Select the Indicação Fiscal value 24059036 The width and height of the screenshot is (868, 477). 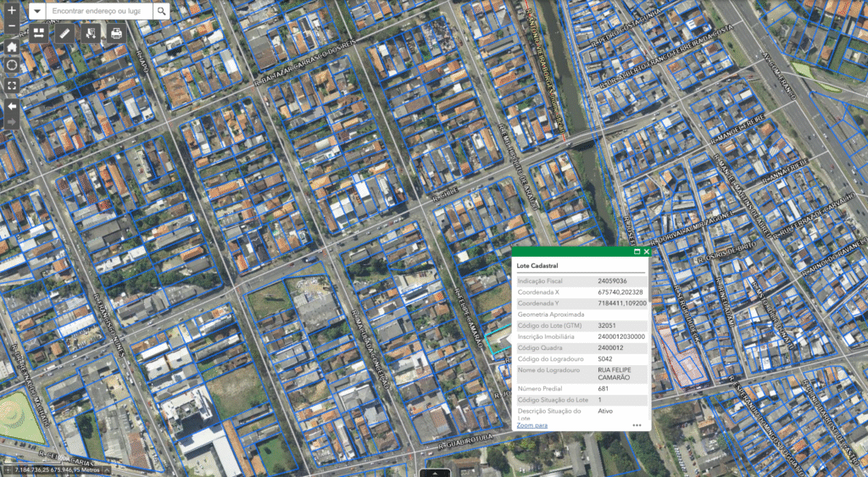coord(612,281)
